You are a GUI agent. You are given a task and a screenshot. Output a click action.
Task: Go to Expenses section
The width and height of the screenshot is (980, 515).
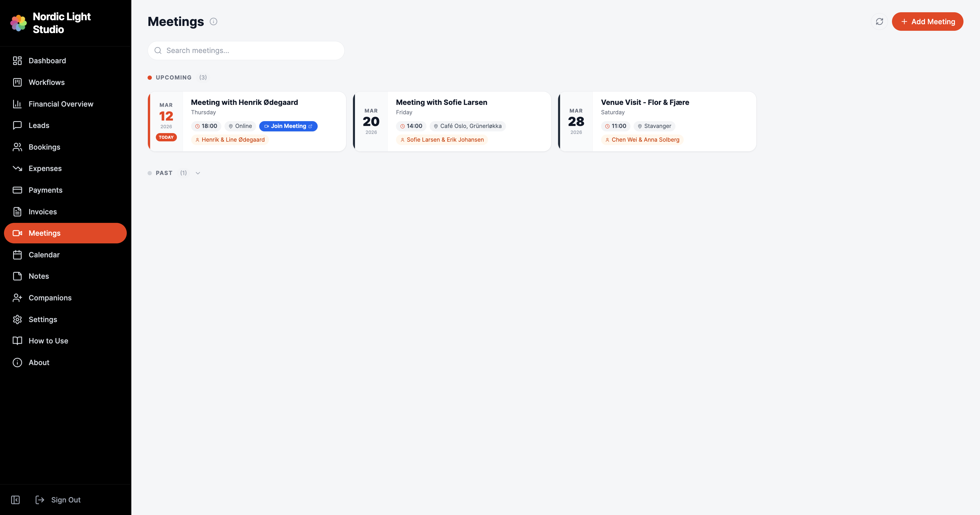click(x=45, y=168)
